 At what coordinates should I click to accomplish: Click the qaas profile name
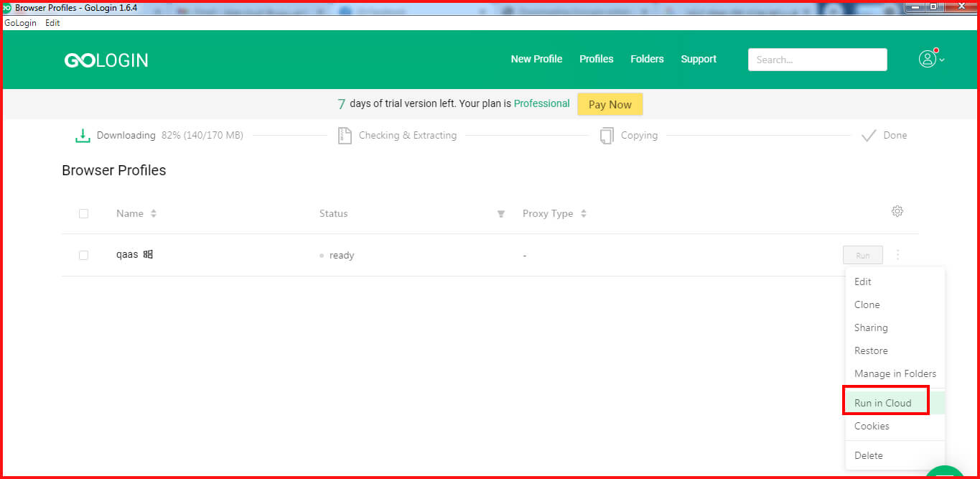click(127, 254)
